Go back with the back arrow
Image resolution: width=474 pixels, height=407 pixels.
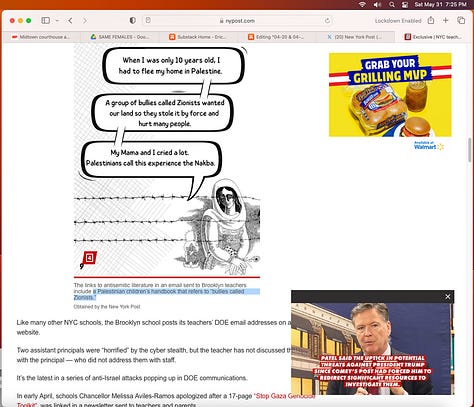pyautogui.click(x=70, y=21)
